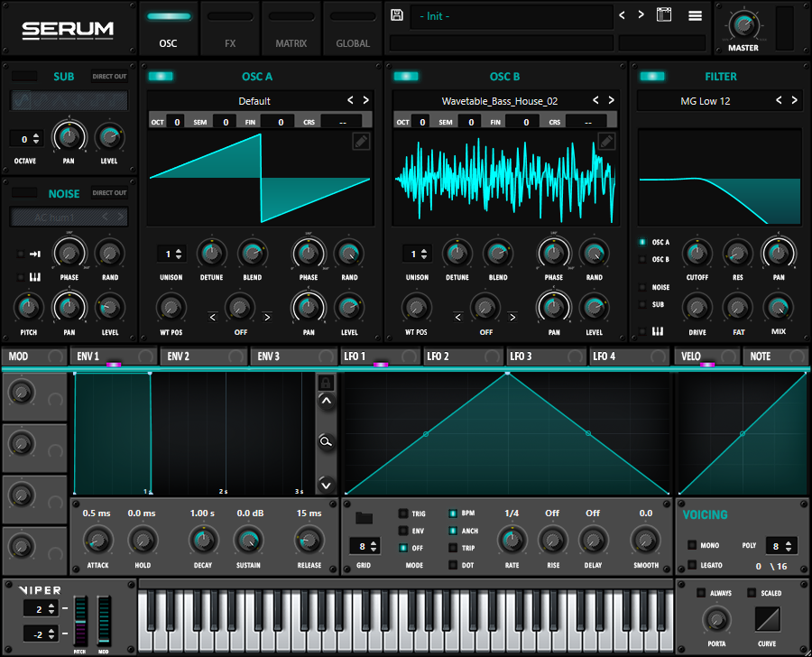Click the mod wheel strip
The width and height of the screenshot is (812, 657).
[104, 621]
